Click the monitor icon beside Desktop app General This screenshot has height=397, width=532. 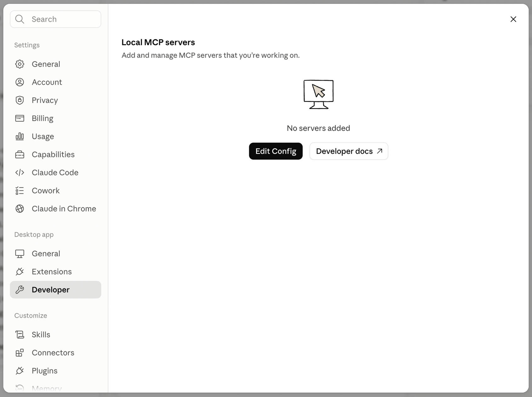(x=20, y=254)
